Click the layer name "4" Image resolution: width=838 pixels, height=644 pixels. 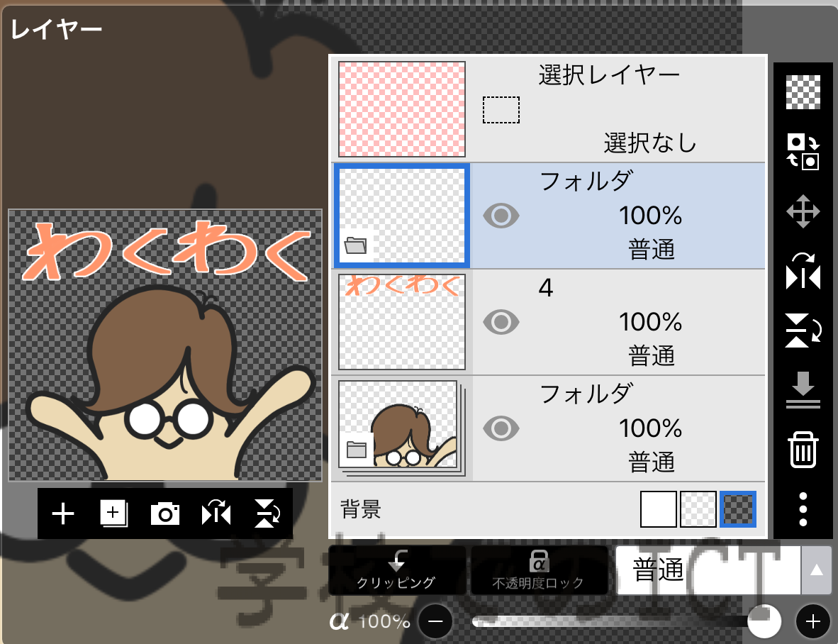point(546,287)
